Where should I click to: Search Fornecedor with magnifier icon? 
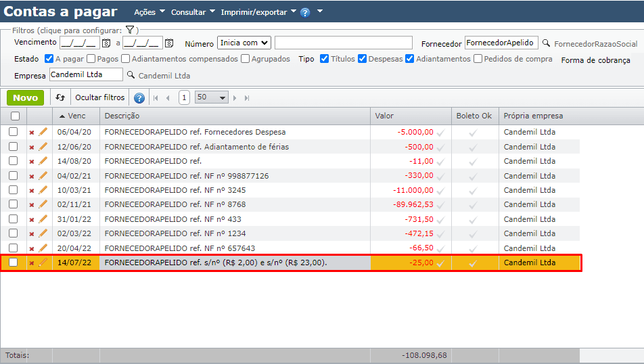tap(547, 43)
